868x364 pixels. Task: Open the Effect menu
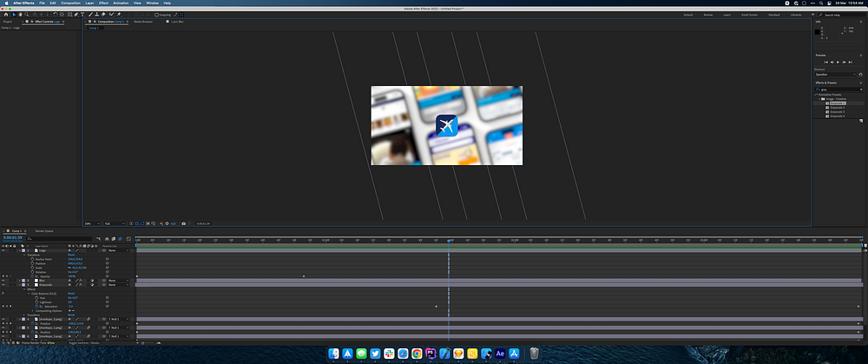point(103,3)
